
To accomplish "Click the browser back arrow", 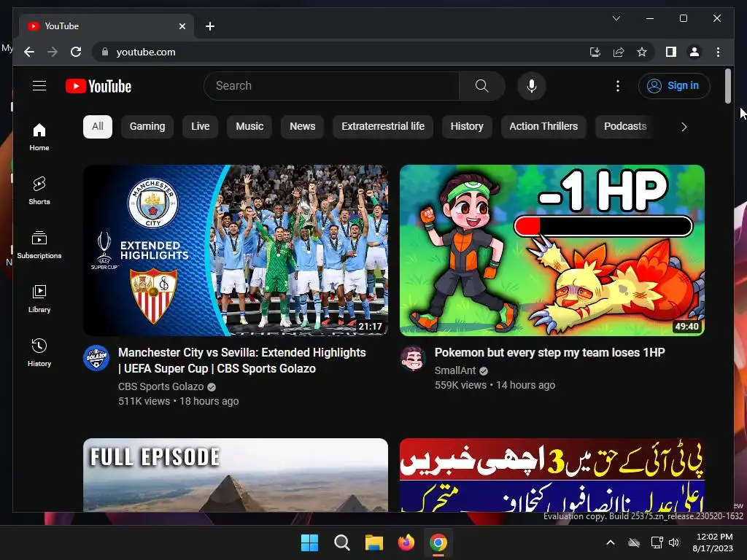I will (29, 52).
